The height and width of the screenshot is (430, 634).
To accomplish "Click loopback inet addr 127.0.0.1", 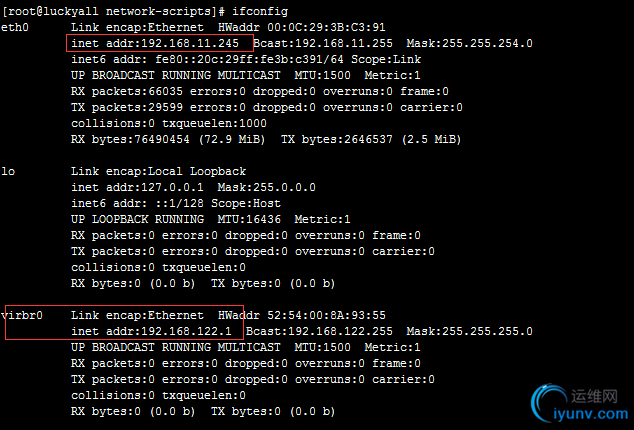I will pos(137,187).
